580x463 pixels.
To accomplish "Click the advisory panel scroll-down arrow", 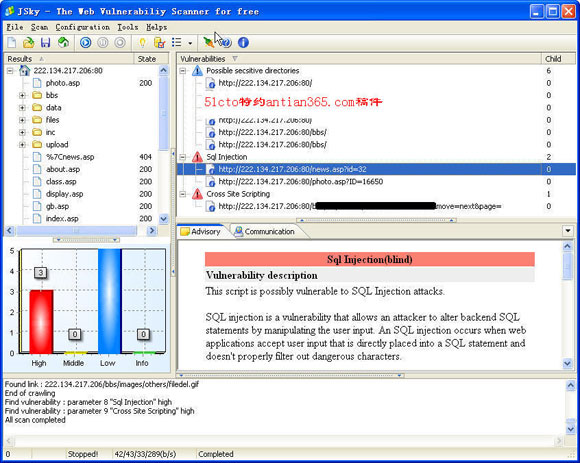I will click(567, 364).
